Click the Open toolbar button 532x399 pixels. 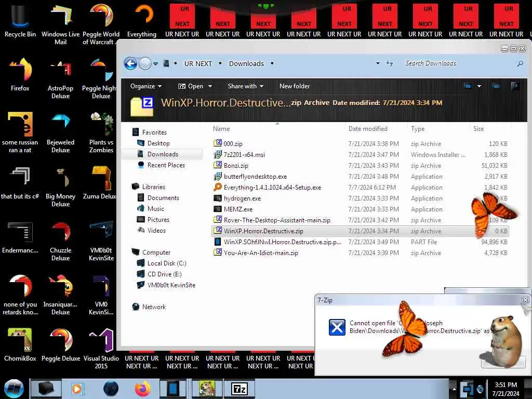(191, 86)
